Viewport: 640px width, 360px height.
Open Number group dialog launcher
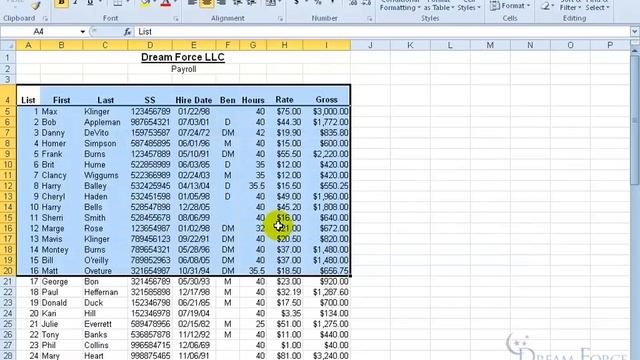[369, 19]
